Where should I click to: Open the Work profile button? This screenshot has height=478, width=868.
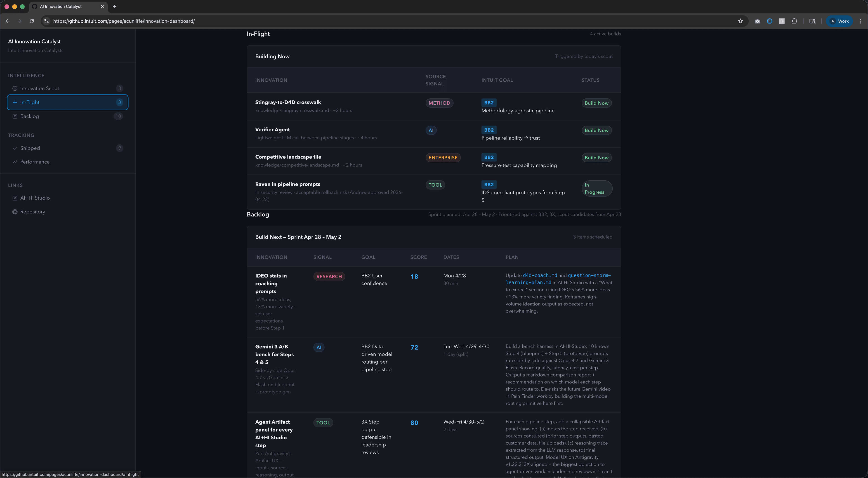[x=839, y=21]
